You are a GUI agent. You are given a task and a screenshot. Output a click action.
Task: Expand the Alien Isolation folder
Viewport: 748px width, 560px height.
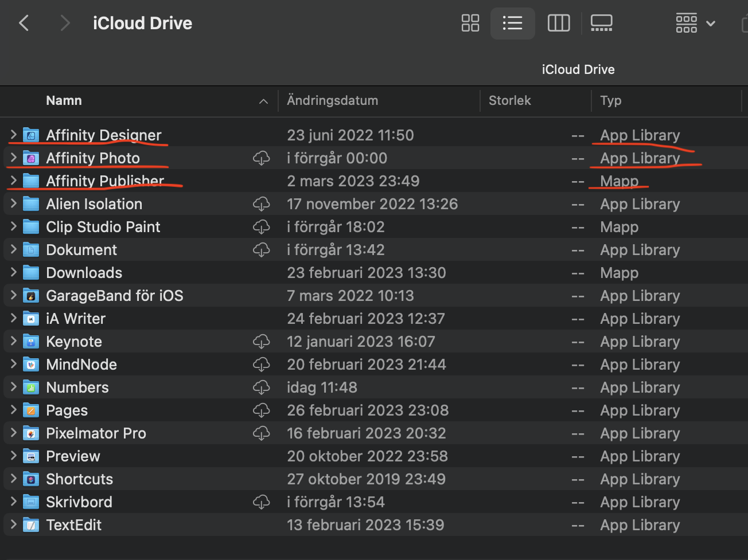point(13,203)
